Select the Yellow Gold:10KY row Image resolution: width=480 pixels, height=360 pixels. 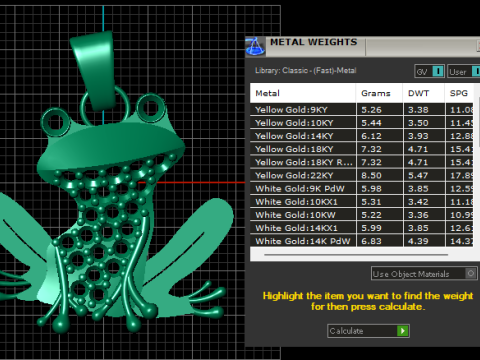pos(362,123)
